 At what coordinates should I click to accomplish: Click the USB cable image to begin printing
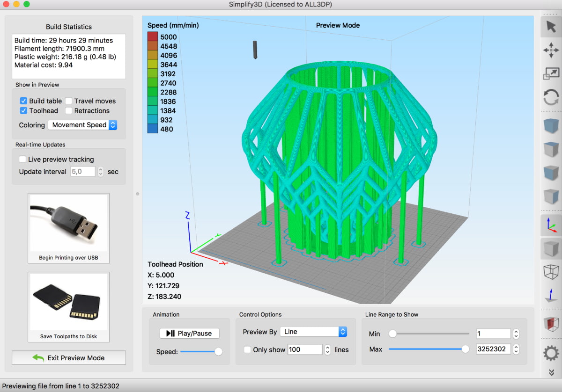69,223
